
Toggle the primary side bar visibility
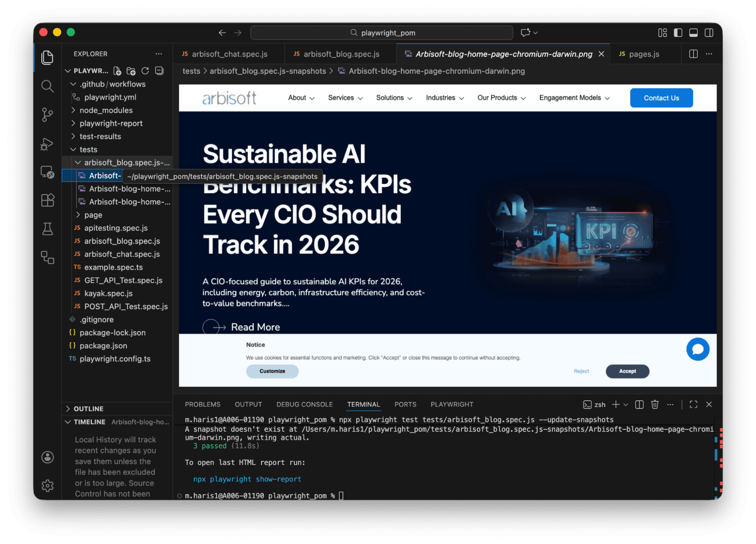678,33
